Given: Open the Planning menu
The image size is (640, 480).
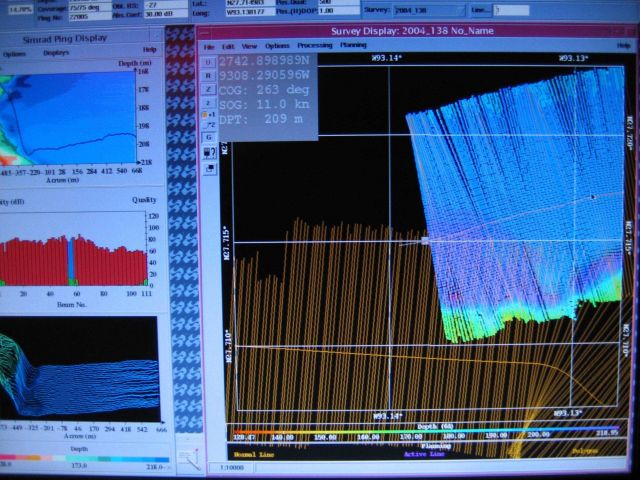Looking at the screenshot, I should pyautogui.click(x=353, y=45).
